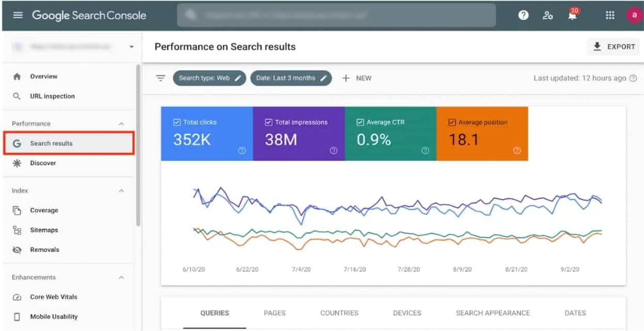The image size is (644, 331).
Task: Click Average position help icon
Action: (x=517, y=151)
